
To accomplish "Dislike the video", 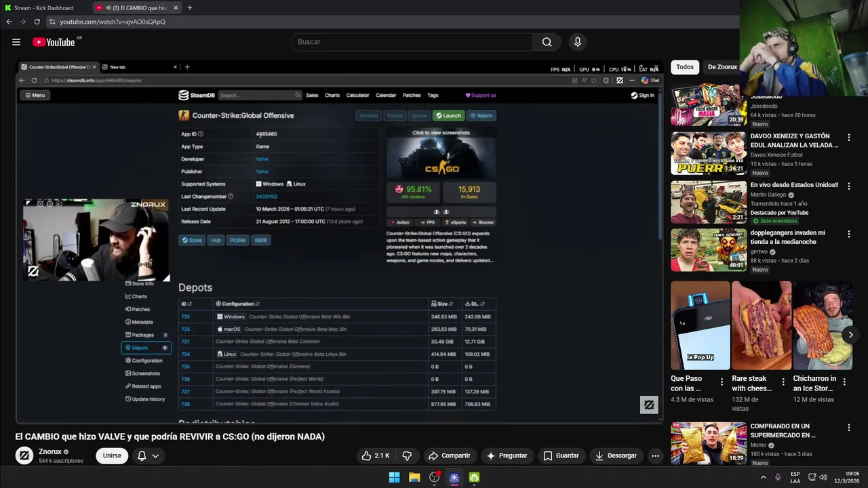I will click(407, 455).
